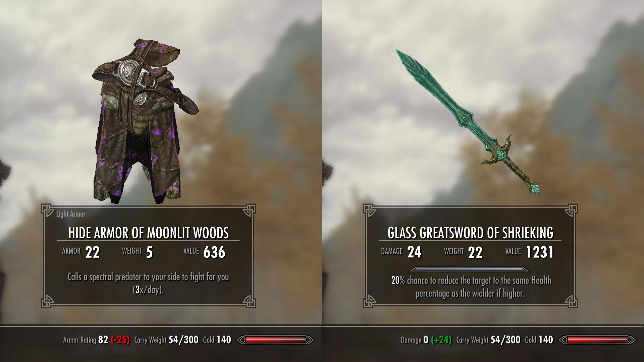Screen dimensions: 644x362
Task: Click the Glass Greatsword model
Action: pyautogui.click(x=468, y=121)
